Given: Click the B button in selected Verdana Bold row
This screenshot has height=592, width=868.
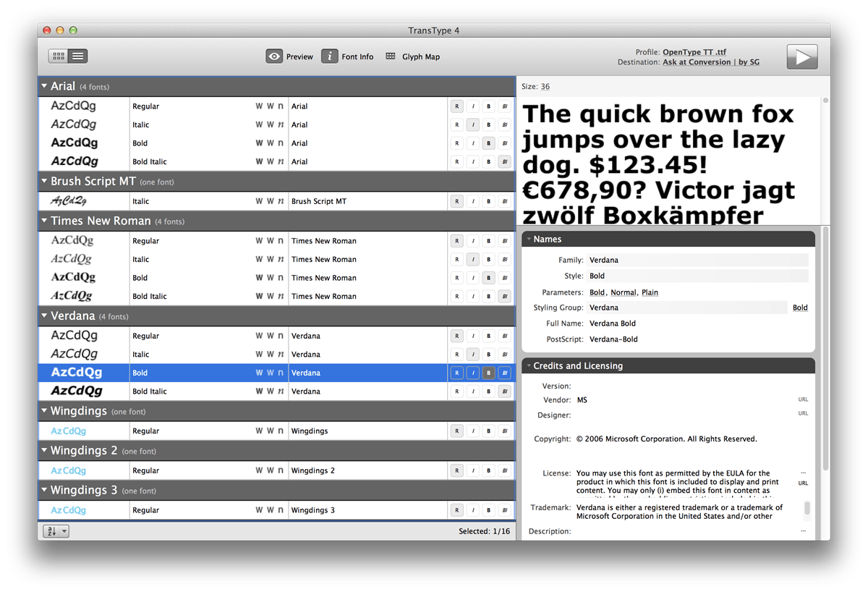Looking at the screenshot, I should point(488,373).
